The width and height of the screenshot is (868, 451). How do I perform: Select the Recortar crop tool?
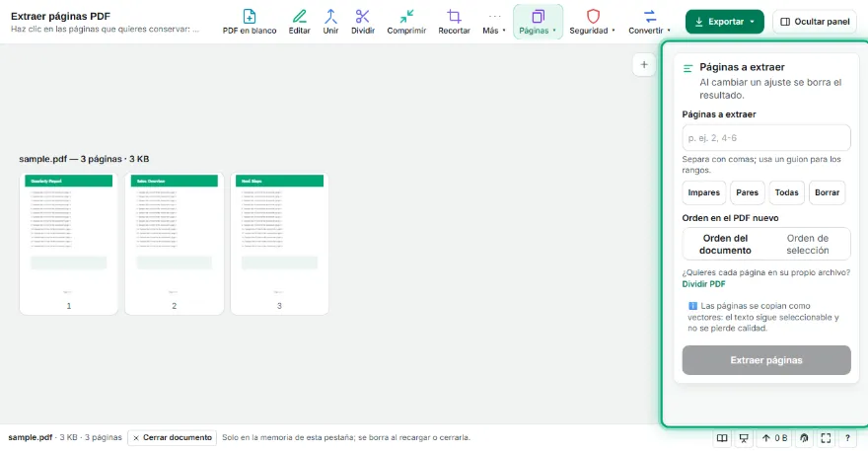pyautogui.click(x=454, y=22)
